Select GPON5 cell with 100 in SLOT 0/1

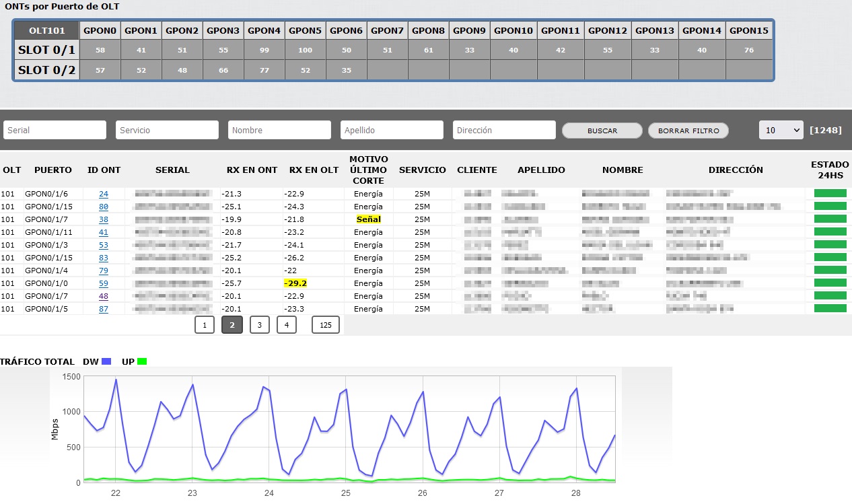(305, 50)
